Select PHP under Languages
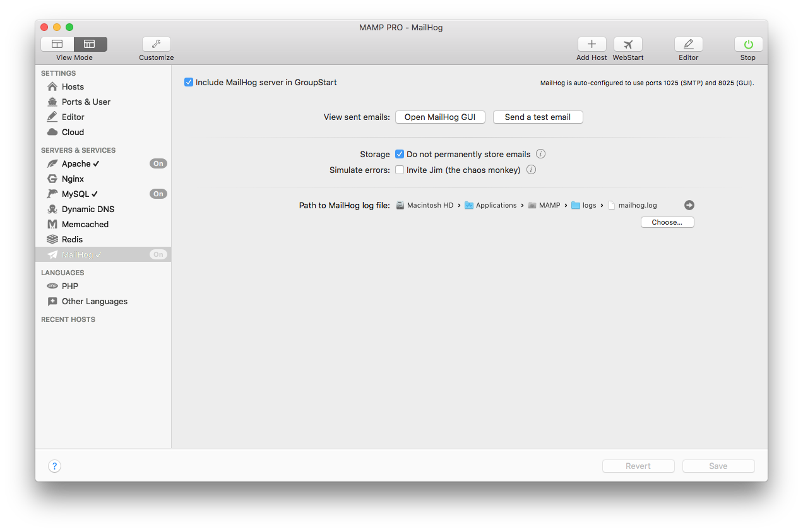803x532 pixels. [70, 286]
